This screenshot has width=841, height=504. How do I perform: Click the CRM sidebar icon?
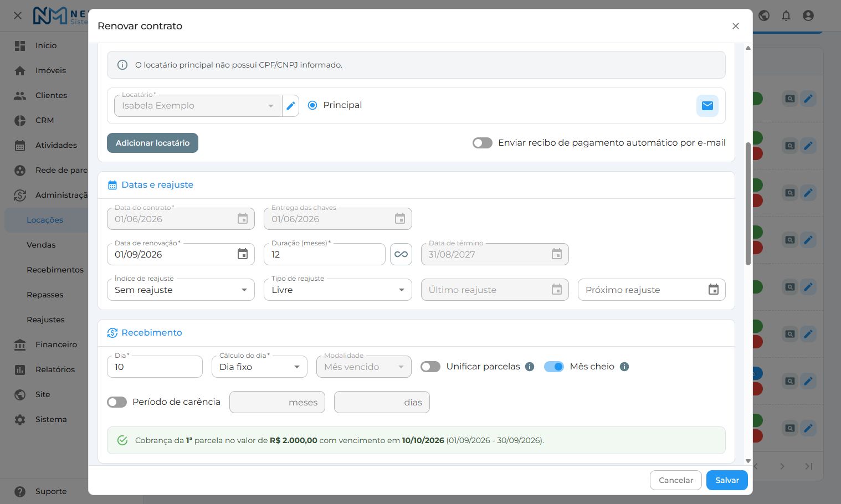[20, 120]
